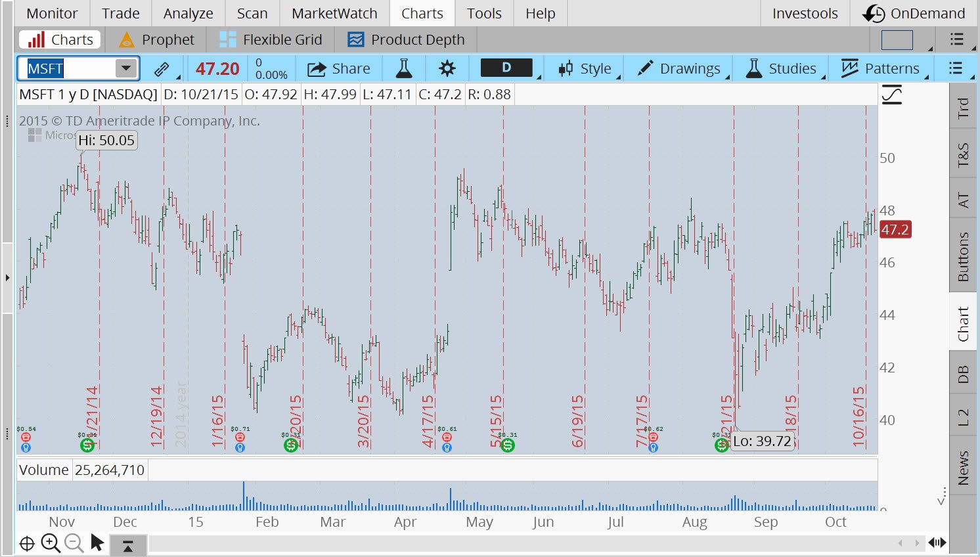Viewport: 980px width, 557px height.
Task: Click the 12/19/14 expiration marker
Action: 156,416
